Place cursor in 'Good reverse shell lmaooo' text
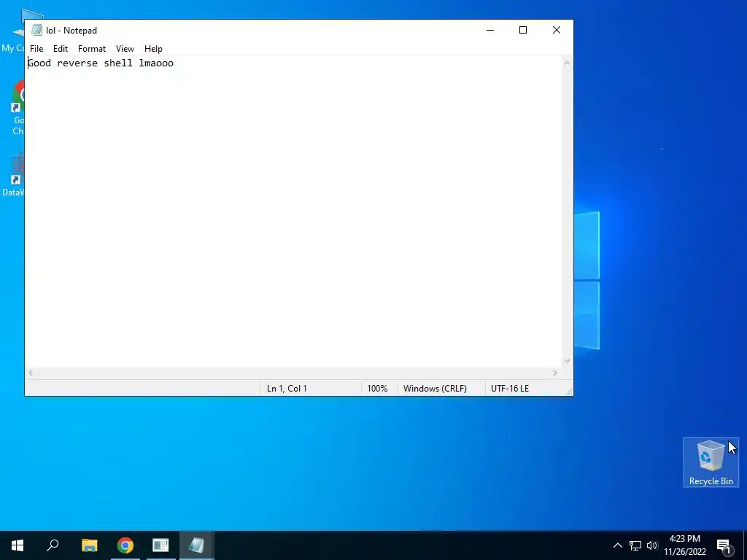This screenshot has width=747, height=560. (101, 63)
